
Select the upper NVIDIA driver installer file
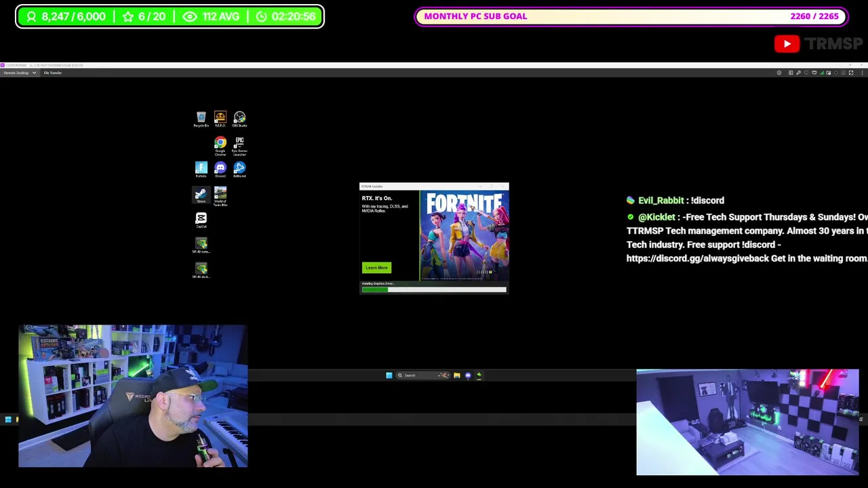click(201, 245)
